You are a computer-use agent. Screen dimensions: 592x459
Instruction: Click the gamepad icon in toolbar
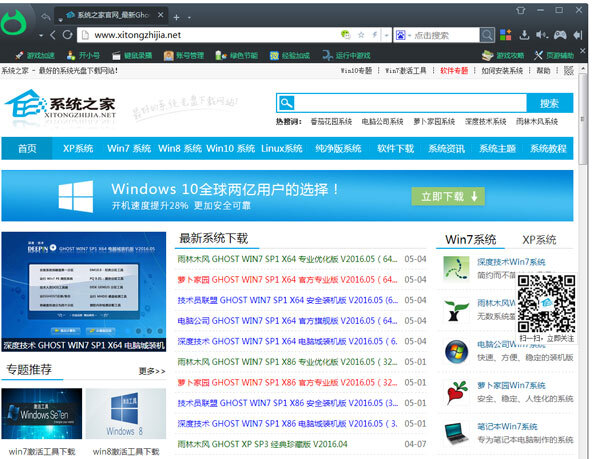point(560,35)
